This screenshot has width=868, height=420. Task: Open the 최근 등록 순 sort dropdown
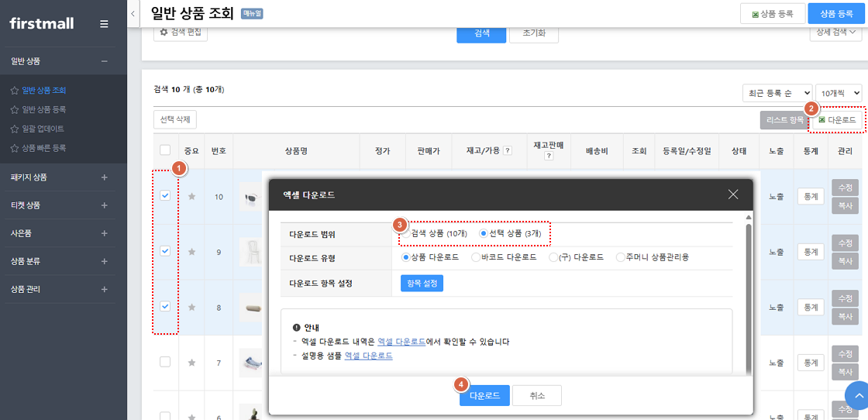click(x=777, y=92)
